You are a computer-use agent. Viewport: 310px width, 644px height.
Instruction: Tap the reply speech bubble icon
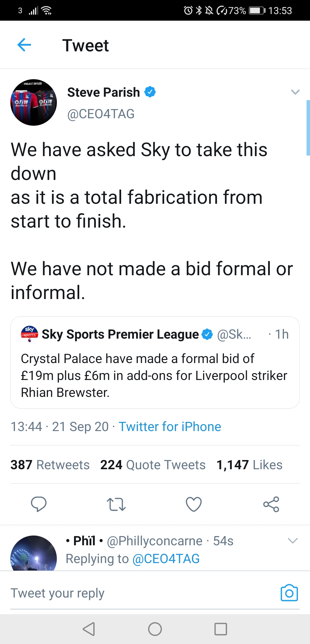tap(39, 504)
